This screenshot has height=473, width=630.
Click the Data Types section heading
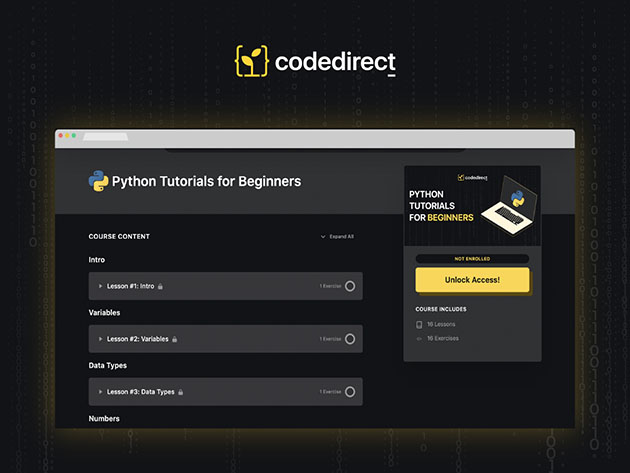(x=108, y=365)
